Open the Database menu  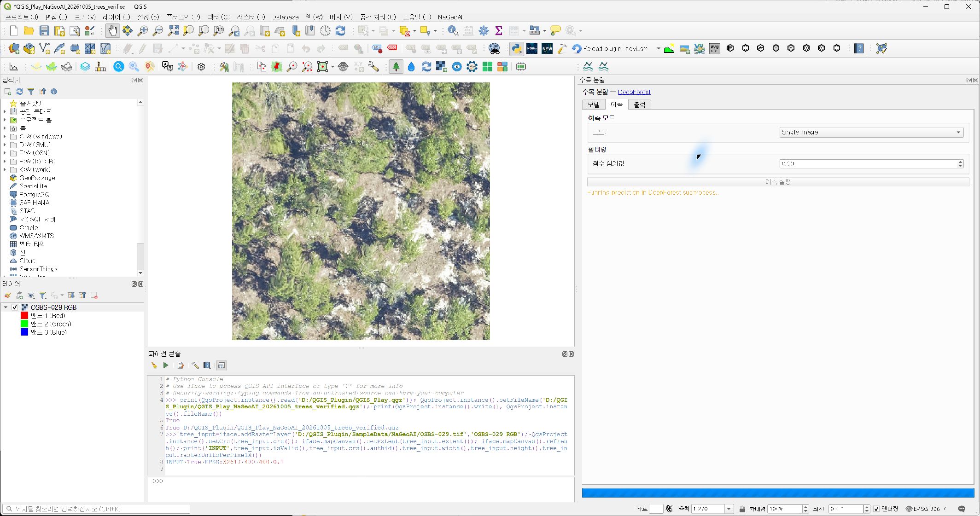pyautogui.click(x=285, y=17)
